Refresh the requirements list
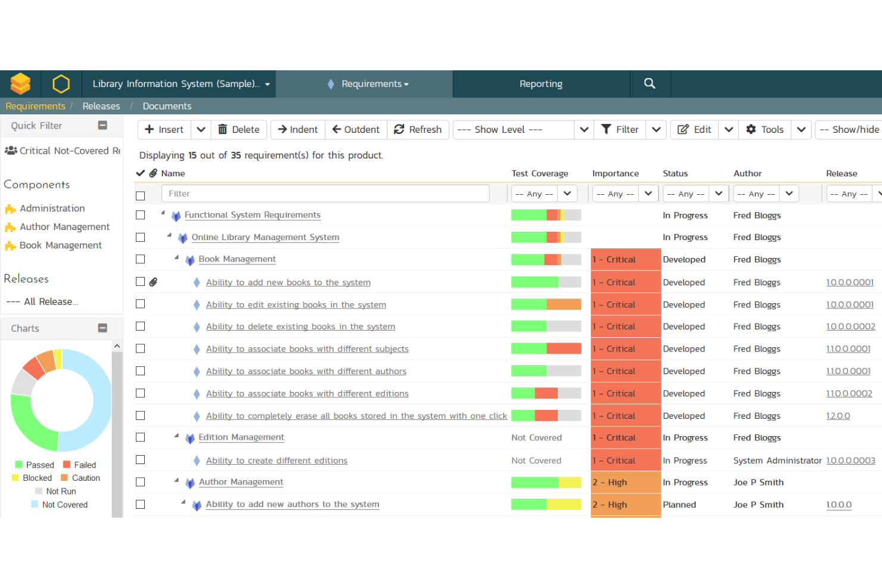 click(x=418, y=129)
